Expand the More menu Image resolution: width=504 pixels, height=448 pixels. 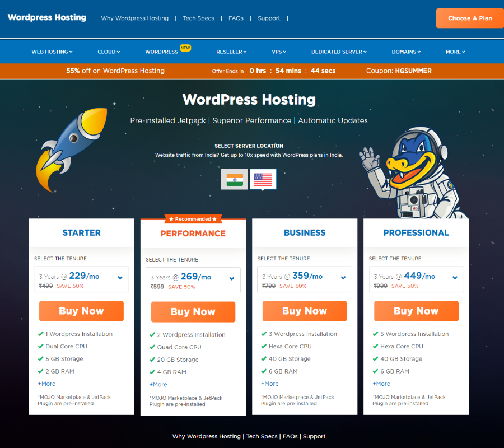coord(455,52)
